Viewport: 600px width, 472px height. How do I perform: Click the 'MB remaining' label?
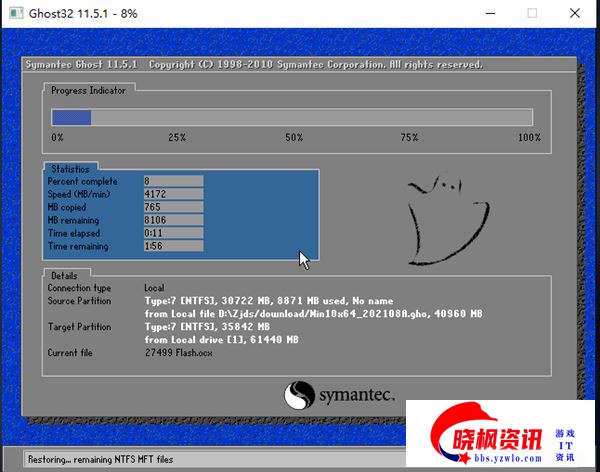73,220
